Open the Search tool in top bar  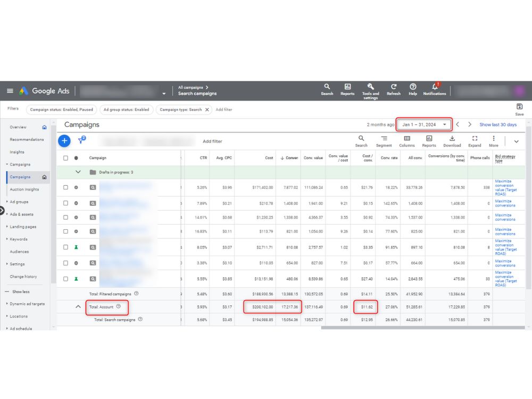click(327, 89)
